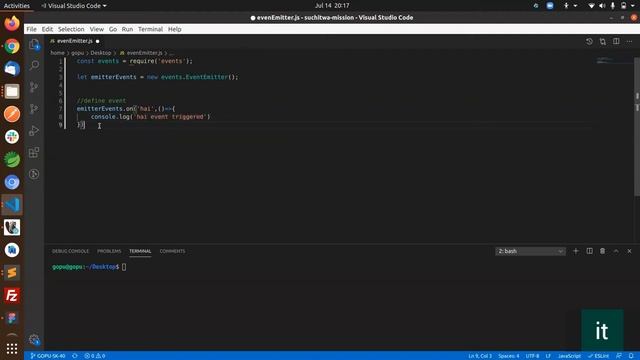Open the errors and warnings count in status bar
Viewport: 640px width, 360px height.
click(x=95, y=356)
